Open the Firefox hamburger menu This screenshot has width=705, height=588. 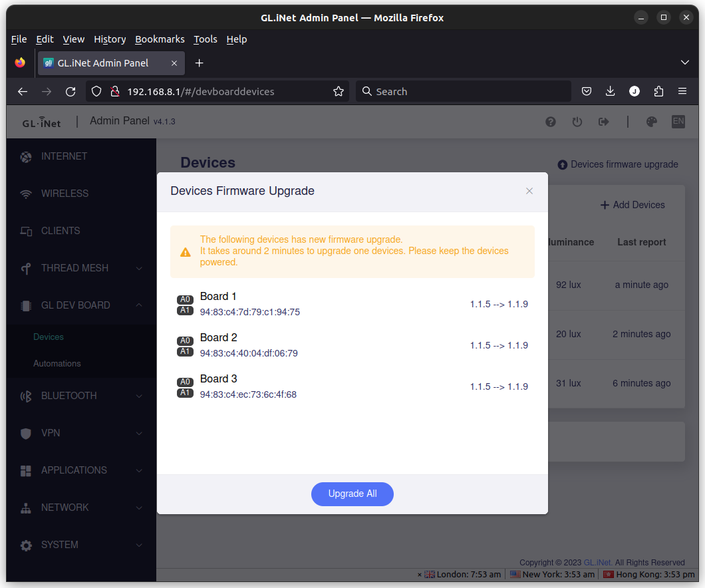coord(682,92)
